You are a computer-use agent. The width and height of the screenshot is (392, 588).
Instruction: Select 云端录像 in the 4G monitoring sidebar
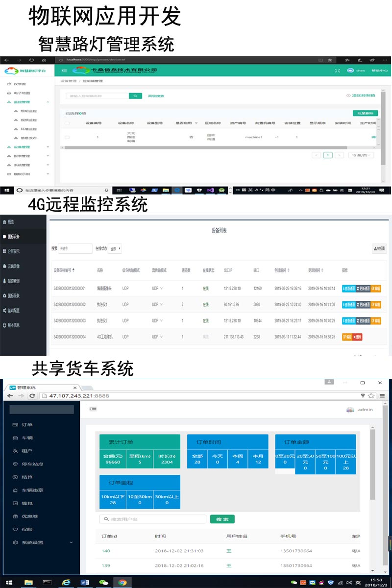pos(14,266)
